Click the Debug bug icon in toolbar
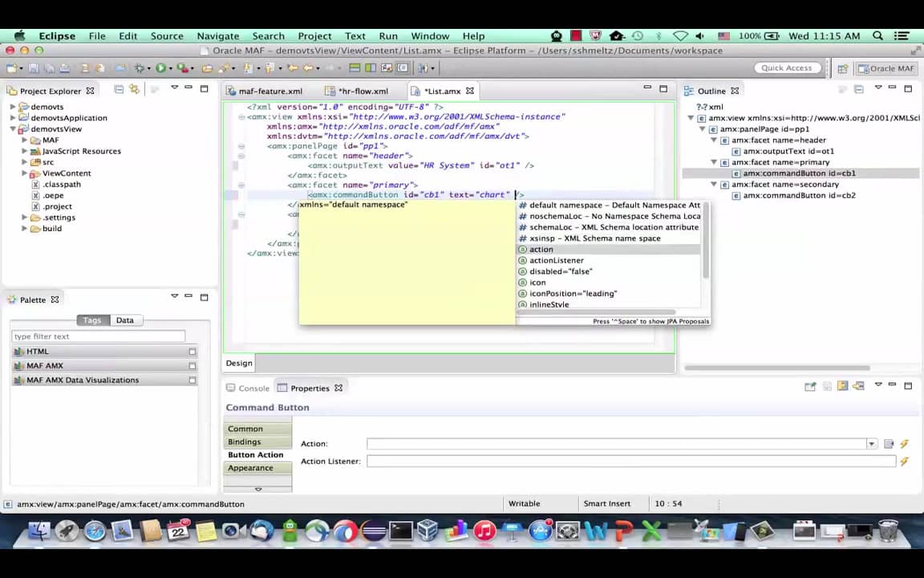Image resolution: width=924 pixels, height=578 pixels. (140, 68)
